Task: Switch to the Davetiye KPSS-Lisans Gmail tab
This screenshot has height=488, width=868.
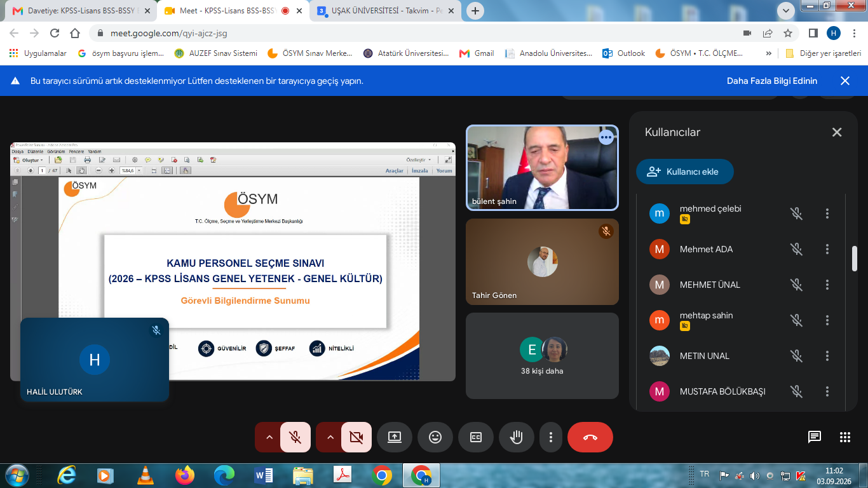Action: [80, 11]
